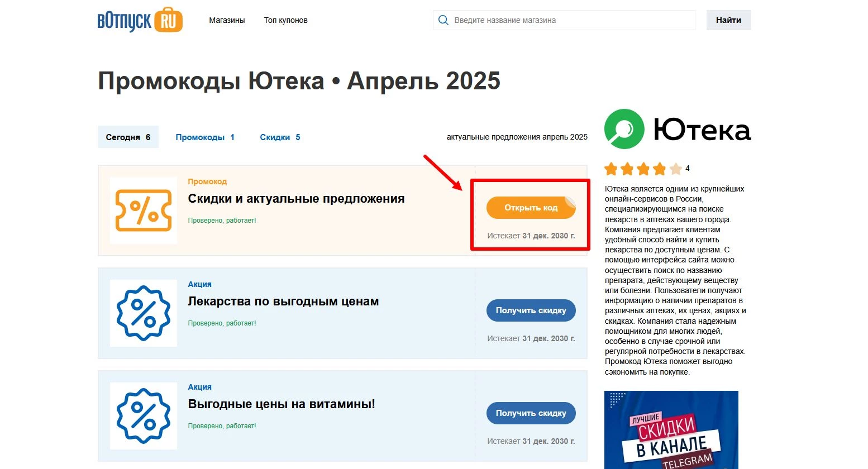Screen dimensions: 868x469
Task: Click the blue discount badge icon near Лекарства
Action: [143, 313]
